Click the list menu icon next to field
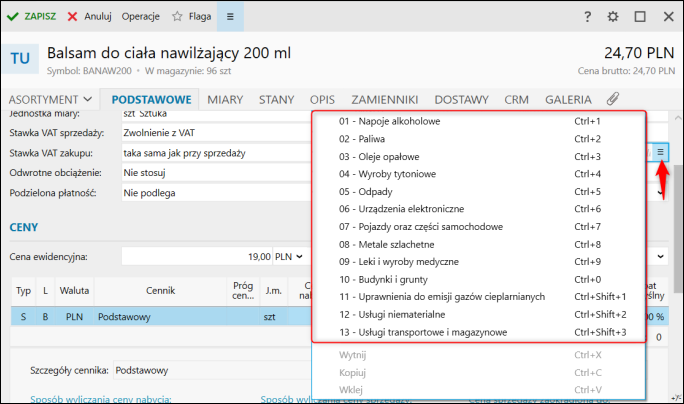This screenshot has width=684, height=404. (660, 152)
